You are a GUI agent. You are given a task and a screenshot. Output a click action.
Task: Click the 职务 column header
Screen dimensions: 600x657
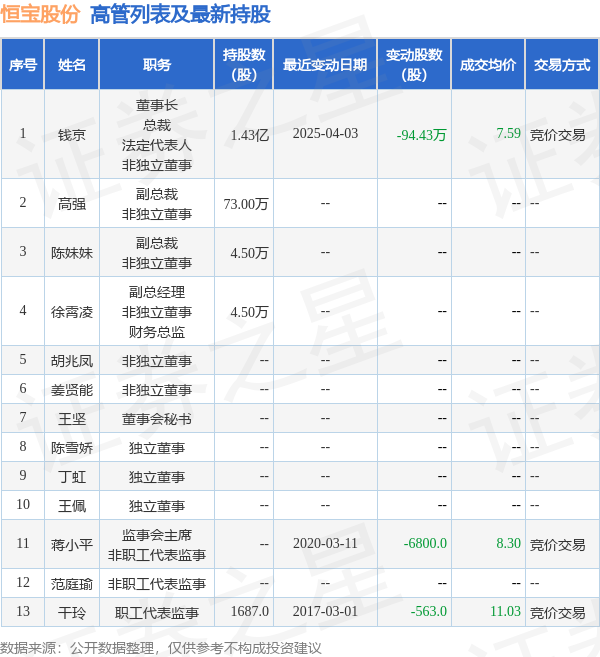pos(157,65)
